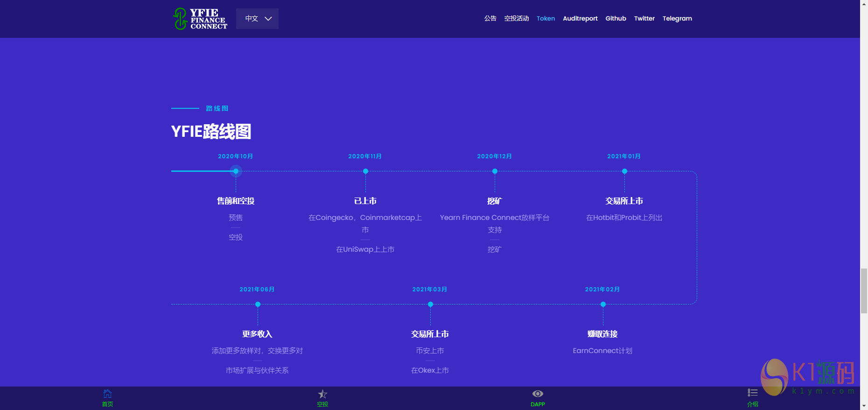868x410 pixels.
Task: Select the 2021年06月 timeline marker dot
Action: tap(258, 304)
